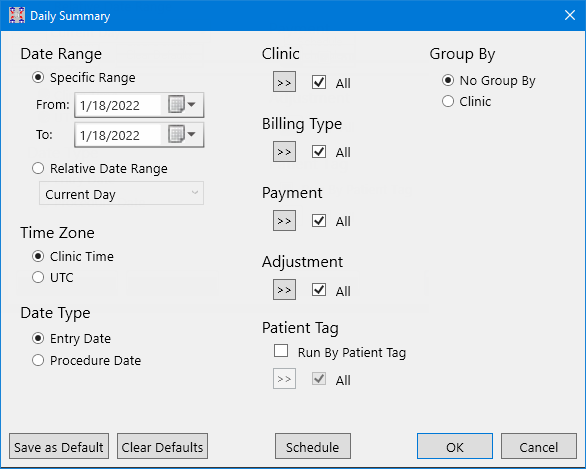Enable Run By Patient Tag checkbox

point(281,351)
